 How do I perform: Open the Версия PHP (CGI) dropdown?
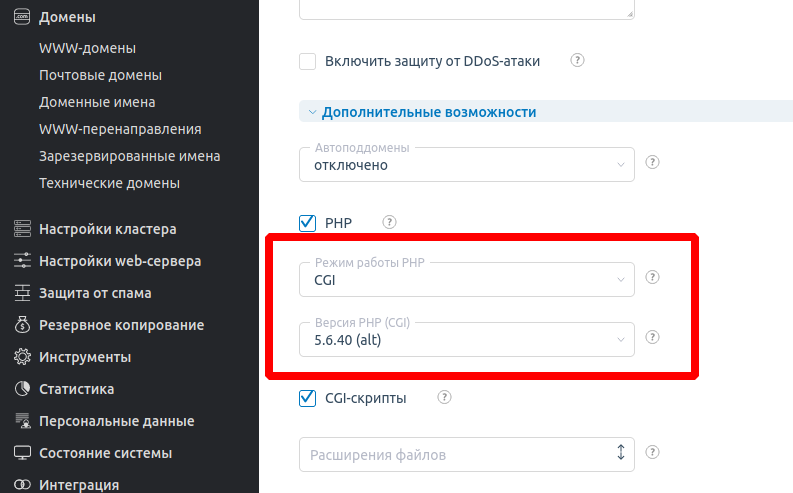point(466,340)
